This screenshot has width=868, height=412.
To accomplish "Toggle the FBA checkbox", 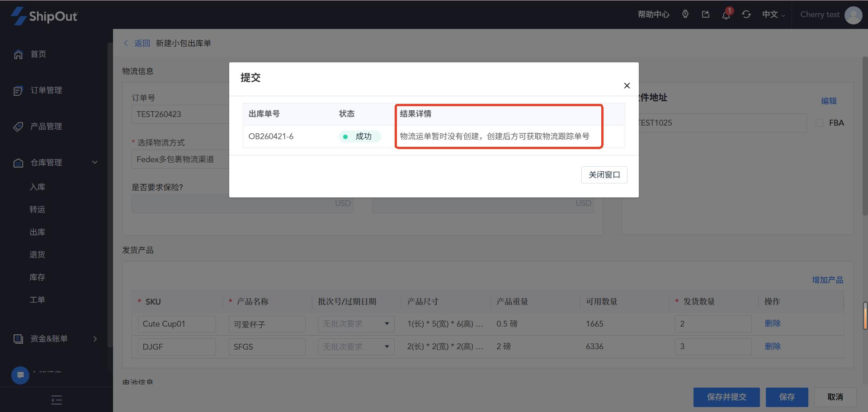I will point(819,123).
